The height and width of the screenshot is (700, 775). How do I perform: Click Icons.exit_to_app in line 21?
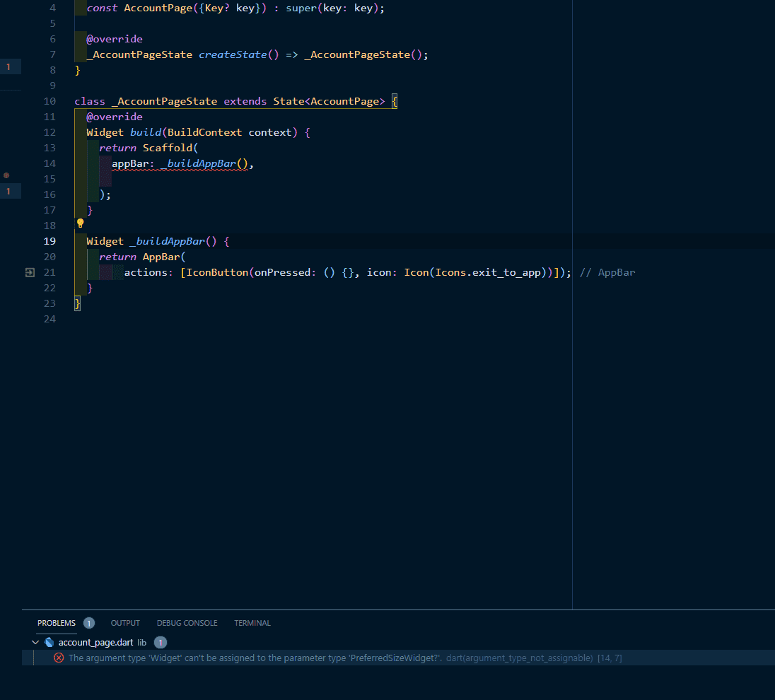488,272
